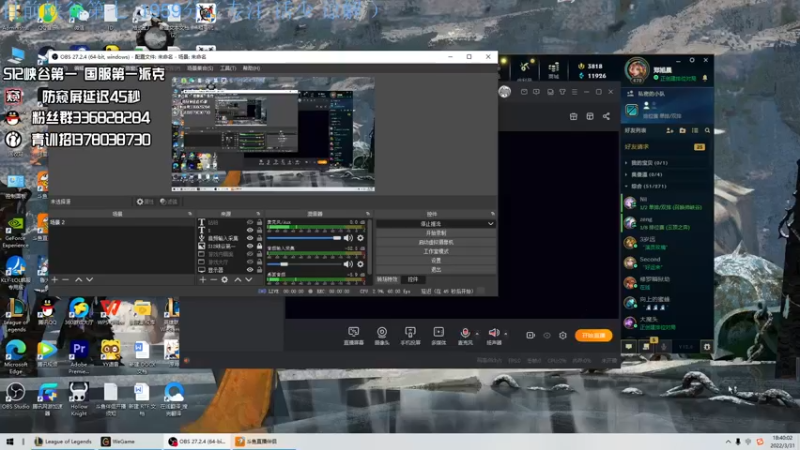Toggle visibility of audio input capture source
This screenshot has width=800, height=450.
[x=250, y=238]
